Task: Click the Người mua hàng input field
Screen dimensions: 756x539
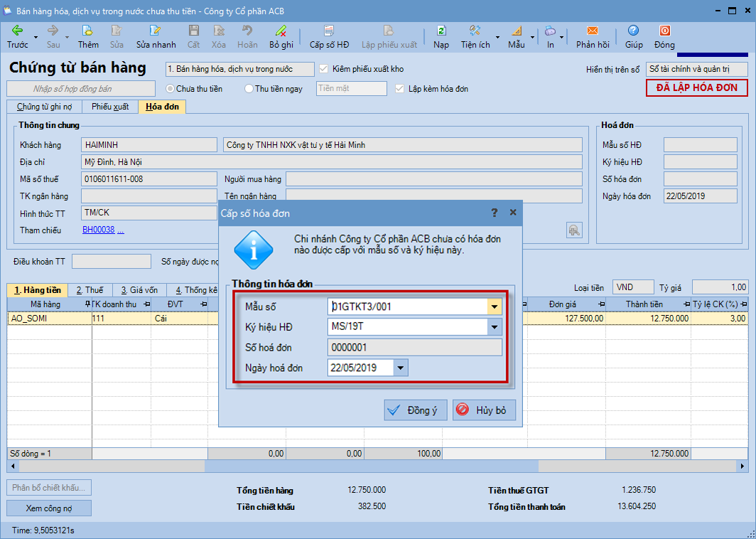Action: 434,179
